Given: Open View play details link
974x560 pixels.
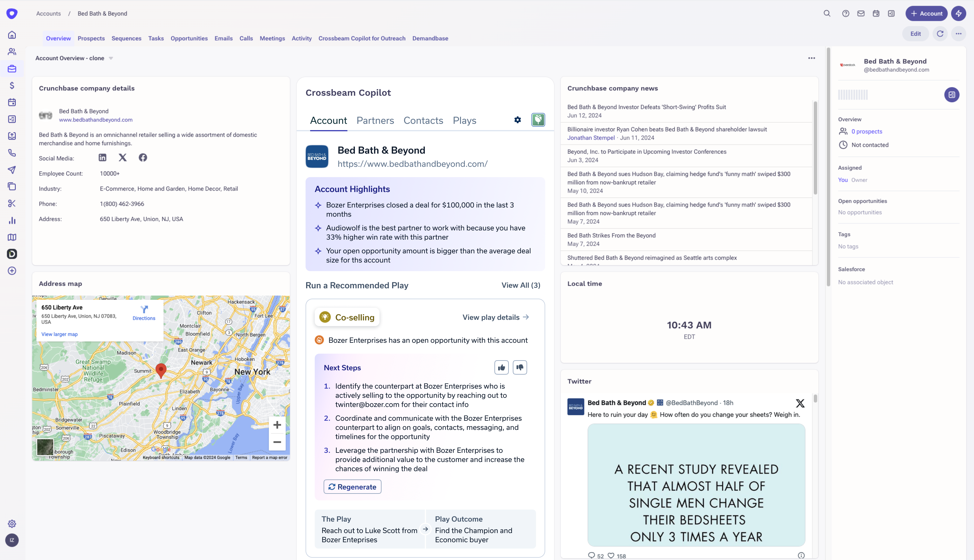Looking at the screenshot, I should click(496, 317).
